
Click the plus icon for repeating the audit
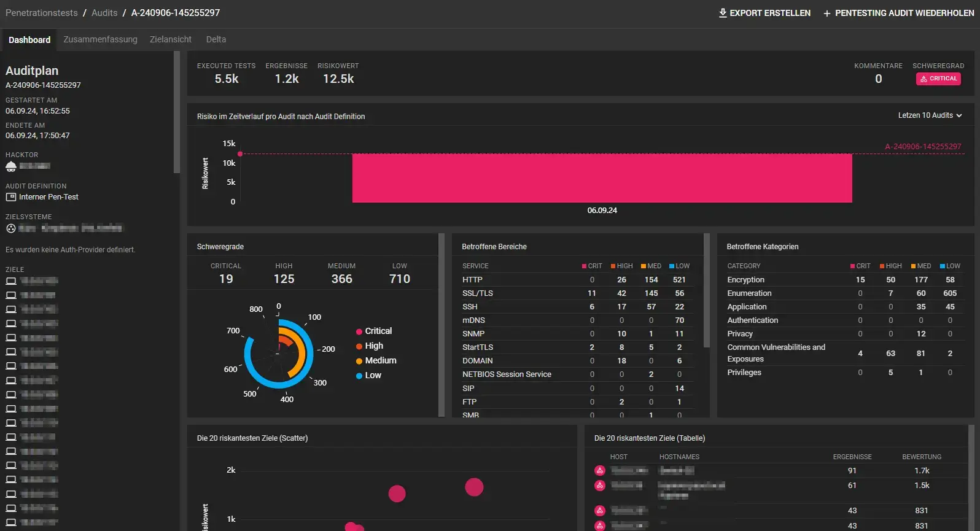coord(827,14)
